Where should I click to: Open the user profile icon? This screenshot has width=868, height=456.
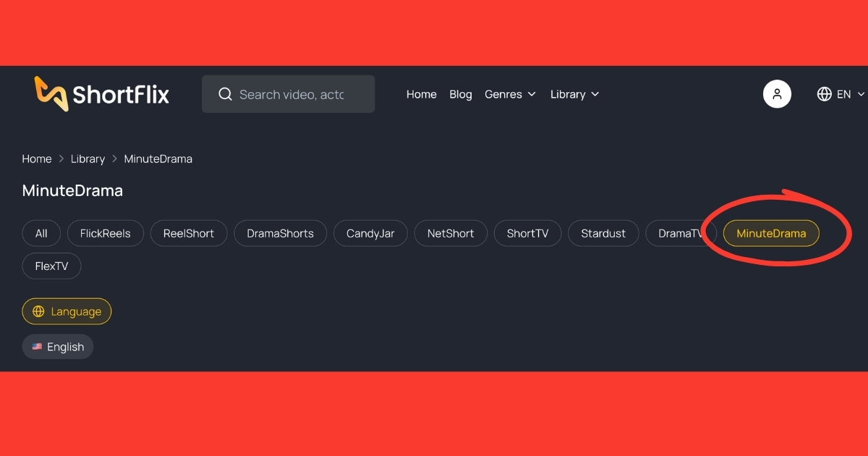777,94
